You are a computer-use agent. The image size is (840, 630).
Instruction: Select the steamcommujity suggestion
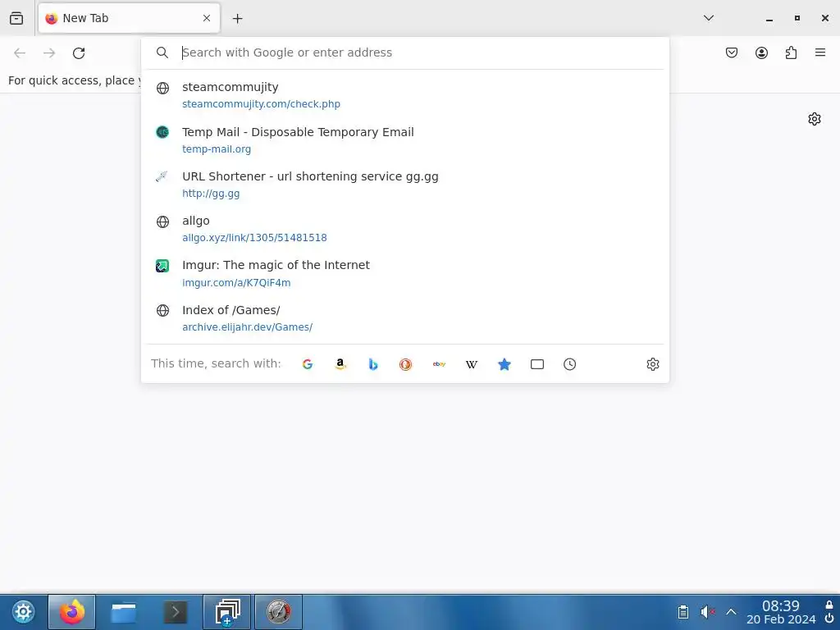click(x=405, y=95)
